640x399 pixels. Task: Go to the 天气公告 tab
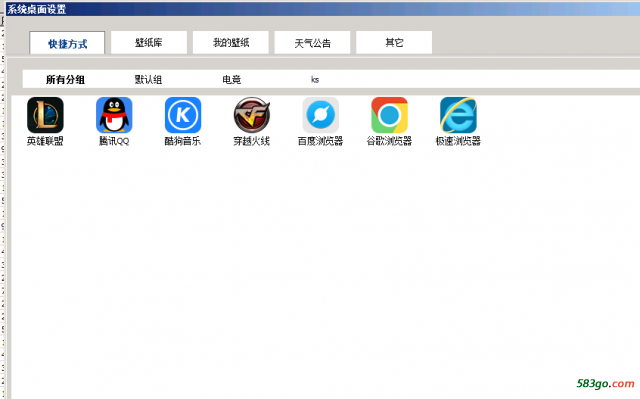(x=312, y=42)
